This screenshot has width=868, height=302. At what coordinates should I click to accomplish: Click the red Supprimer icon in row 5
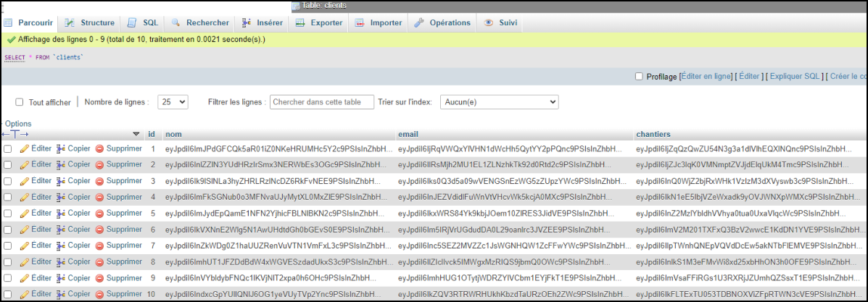(100, 214)
